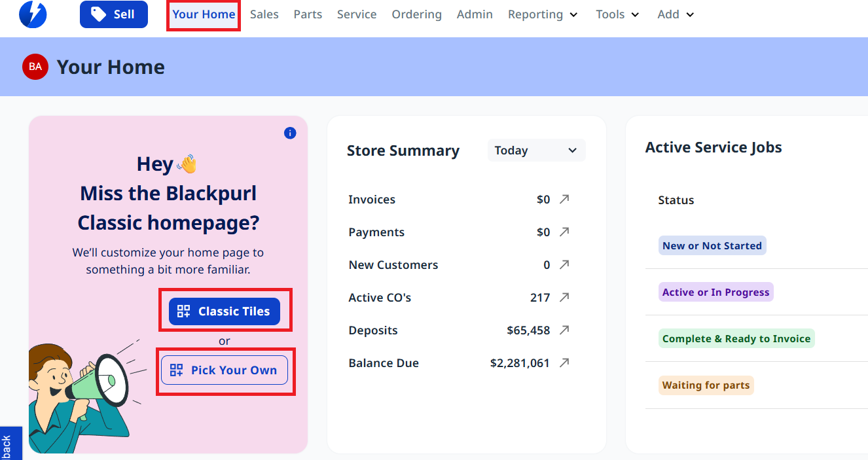Open the Parts section
Image resolution: width=868 pixels, height=460 pixels.
tap(308, 14)
